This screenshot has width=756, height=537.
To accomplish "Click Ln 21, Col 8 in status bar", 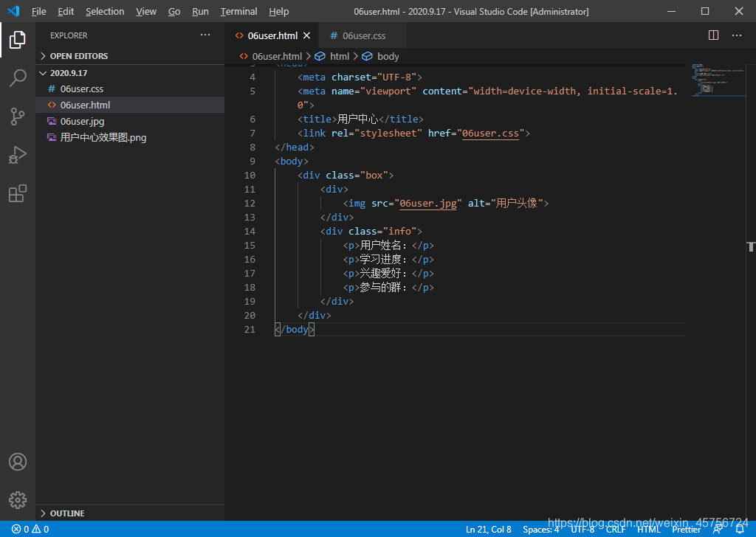I will pos(489,530).
